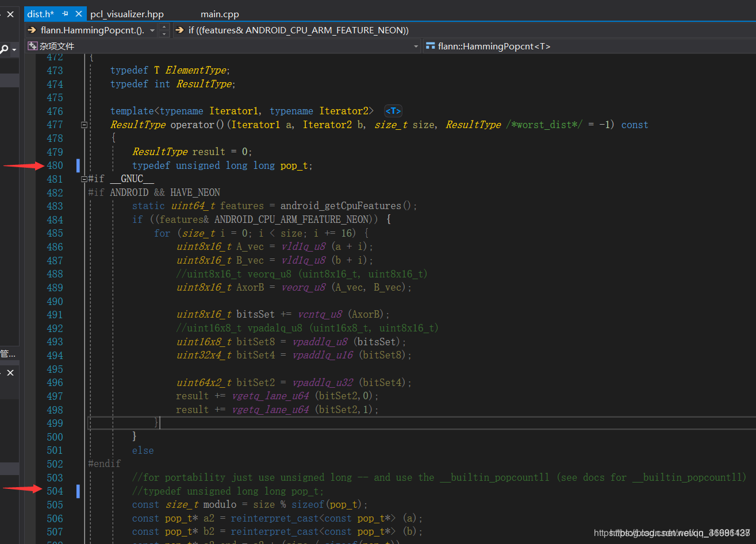Click the up arrow beside flann.HammingPopcnt dropdown
This screenshot has width=756, height=544.
164,26
